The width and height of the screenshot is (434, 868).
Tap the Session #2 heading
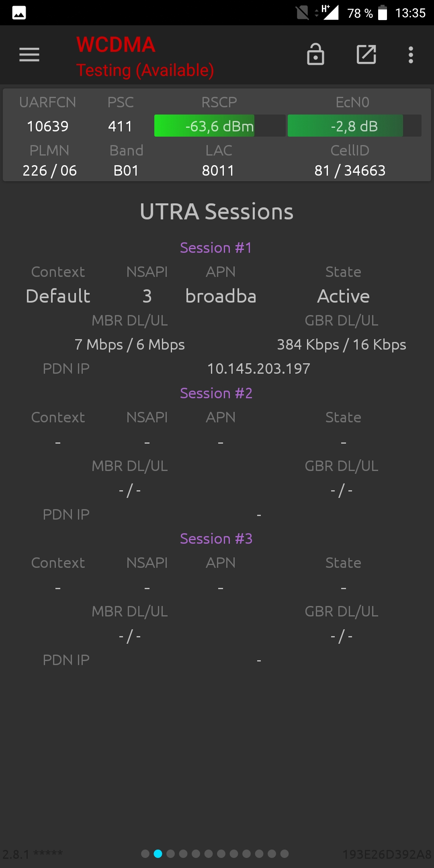pyautogui.click(x=216, y=393)
